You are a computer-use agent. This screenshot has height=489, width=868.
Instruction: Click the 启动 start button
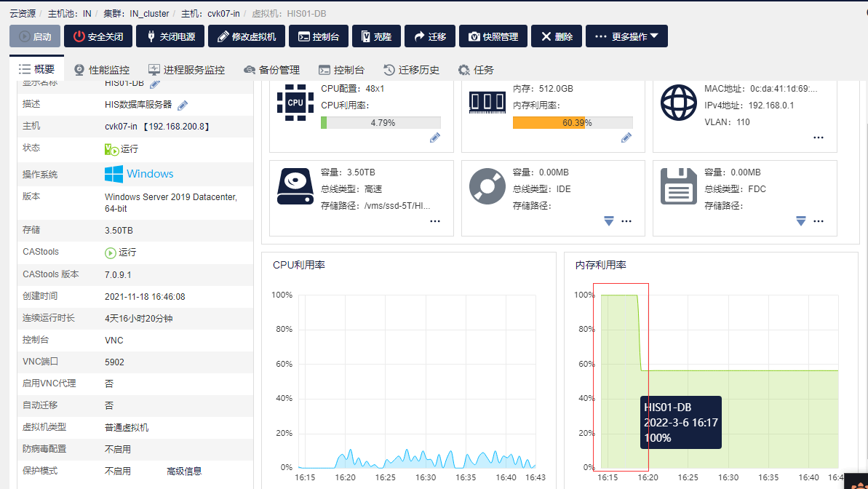pos(34,36)
